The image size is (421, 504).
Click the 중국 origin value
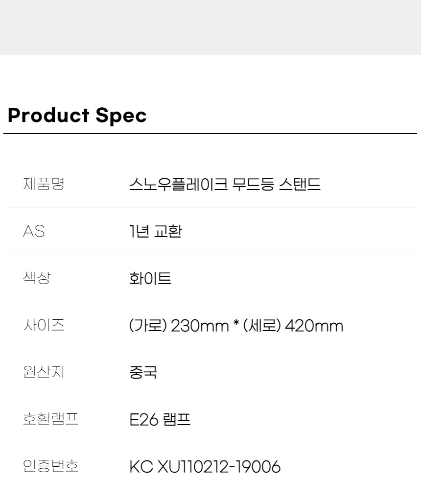click(143, 373)
